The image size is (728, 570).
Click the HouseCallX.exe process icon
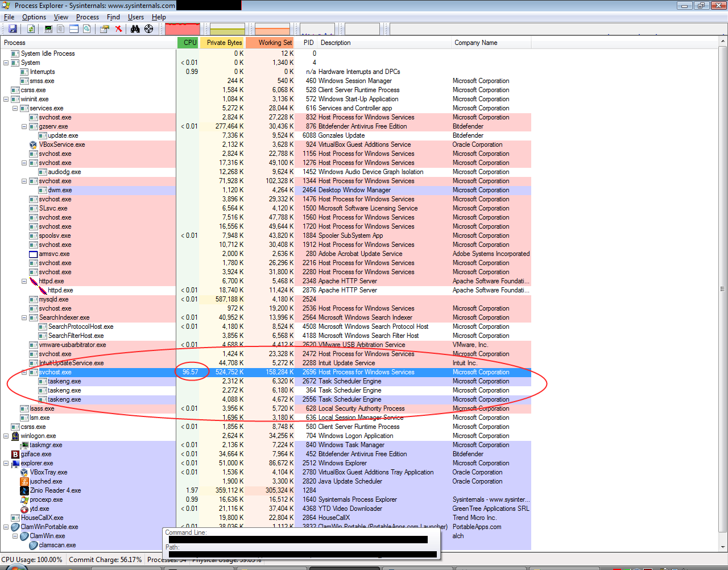[x=15, y=518]
